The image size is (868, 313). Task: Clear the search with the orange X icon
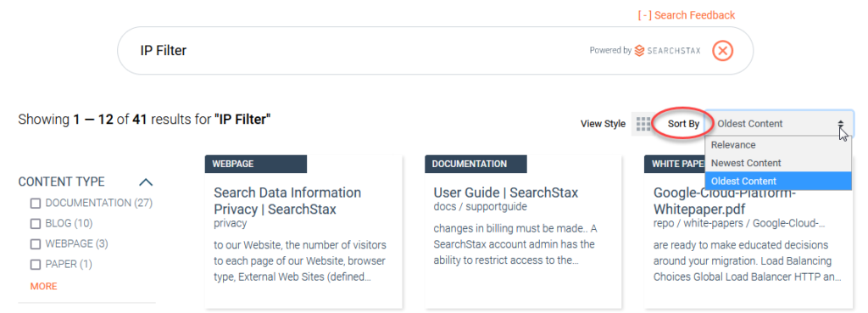(x=722, y=51)
